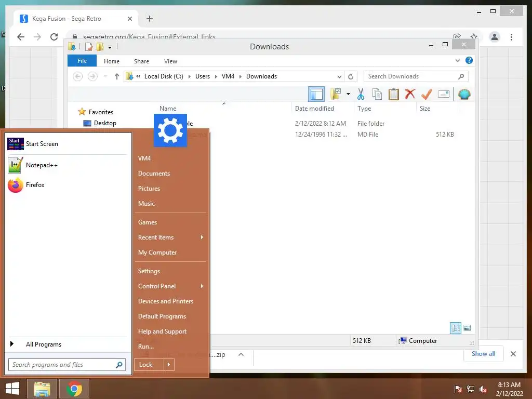Click the Cut scissors toolbar icon
The height and width of the screenshot is (399, 532).
click(x=361, y=95)
